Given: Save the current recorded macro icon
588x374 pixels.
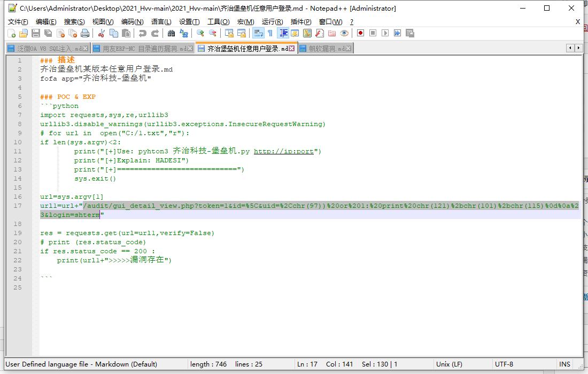Looking at the screenshot, I should [x=410, y=33].
